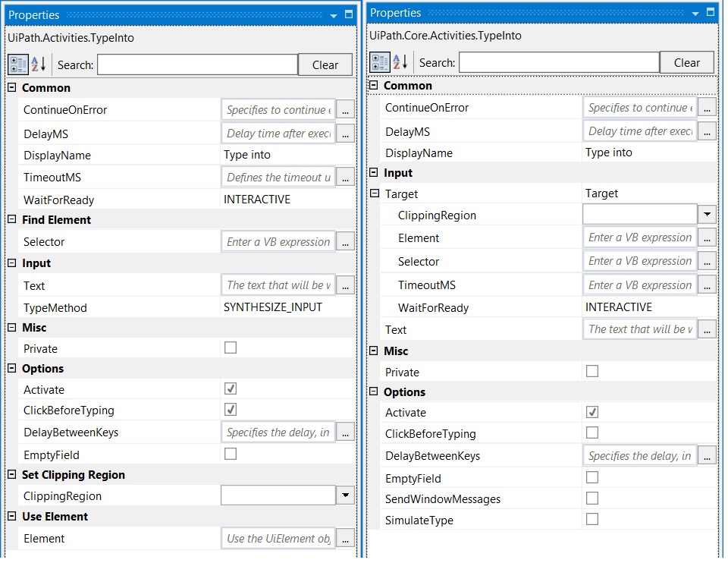Open ClippingRegion dropdown in left panel

click(346, 495)
